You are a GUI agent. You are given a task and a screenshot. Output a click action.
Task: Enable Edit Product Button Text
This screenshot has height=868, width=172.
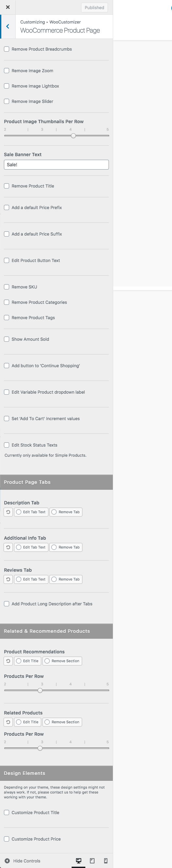pos(7,260)
